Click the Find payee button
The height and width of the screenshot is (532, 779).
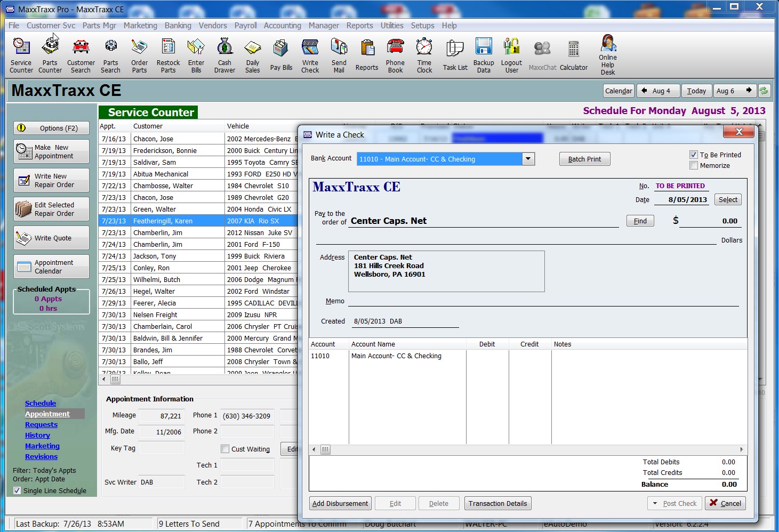[640, 221]
